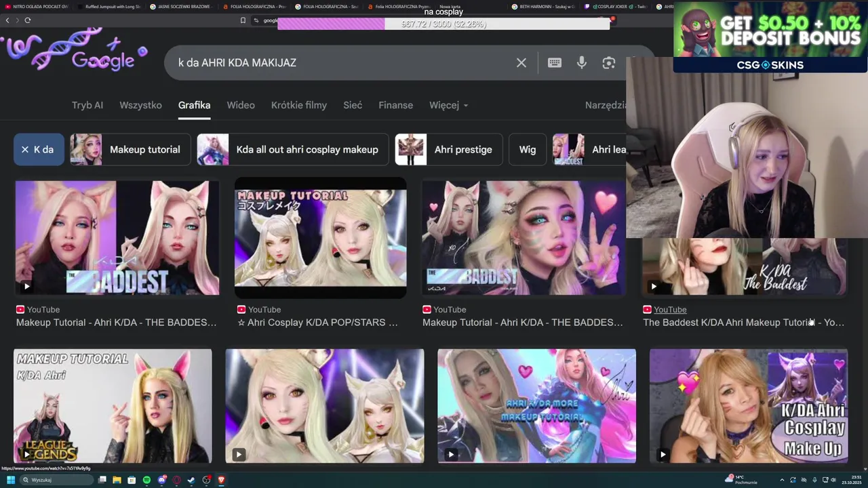Open the Finanse tab

[395, 105]
